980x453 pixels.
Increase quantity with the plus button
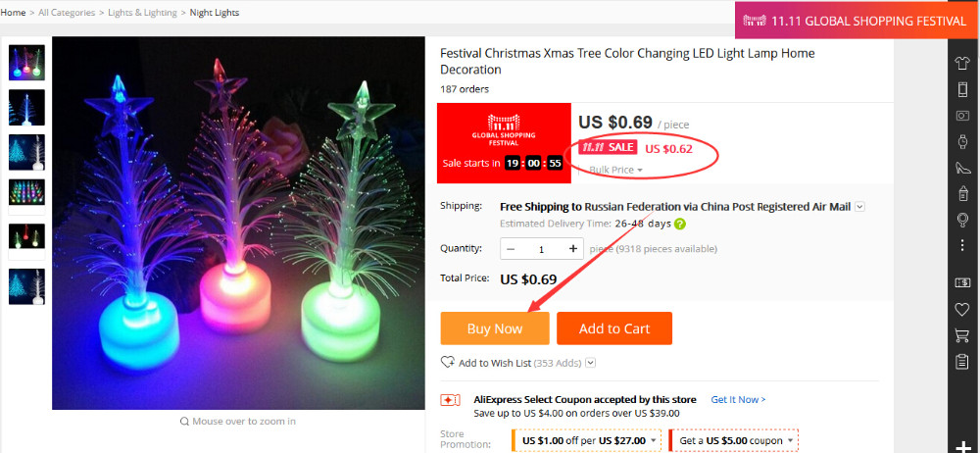point(573,249)
